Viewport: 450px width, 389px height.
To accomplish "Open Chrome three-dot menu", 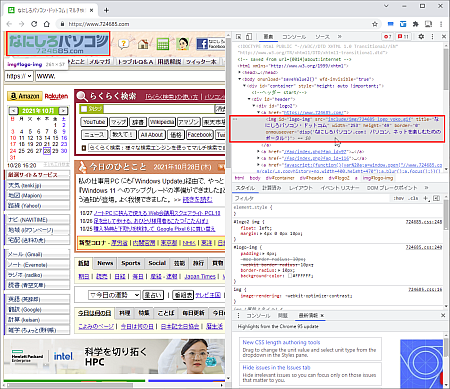I will tap(441, 24).
